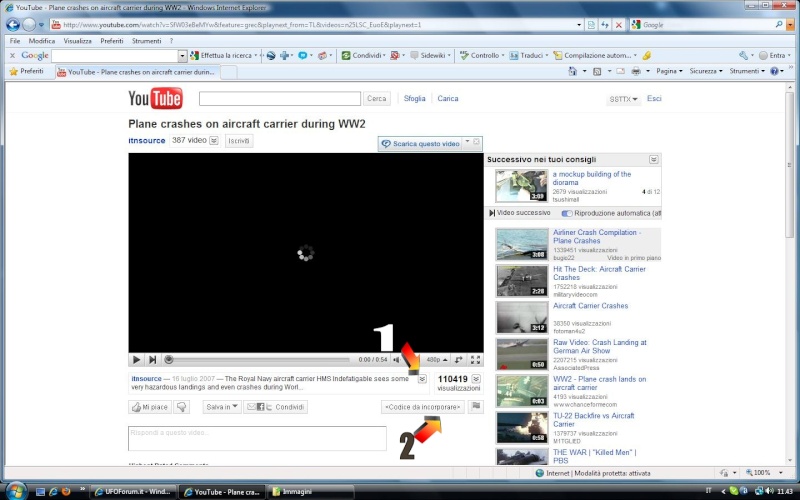Skip to next video in player controls
The height and width of the screenshot is (500, 800).
pyautogui.click(x=152, y=360)
